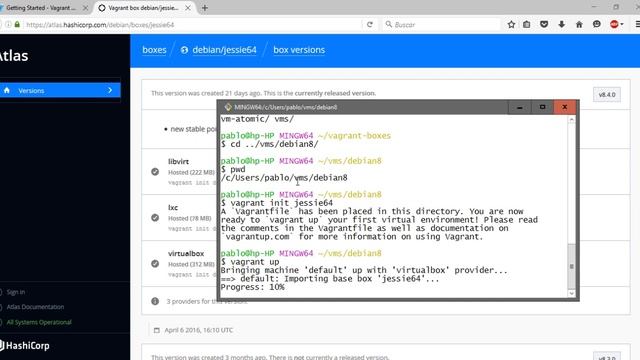Click the libvirt provider name

click(x=178, y=162)
